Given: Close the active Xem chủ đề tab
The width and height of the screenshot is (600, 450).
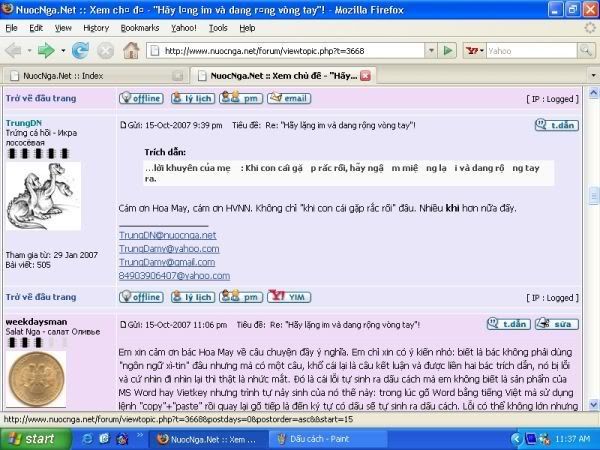Looking at the screenshot, I should [365, 75].
